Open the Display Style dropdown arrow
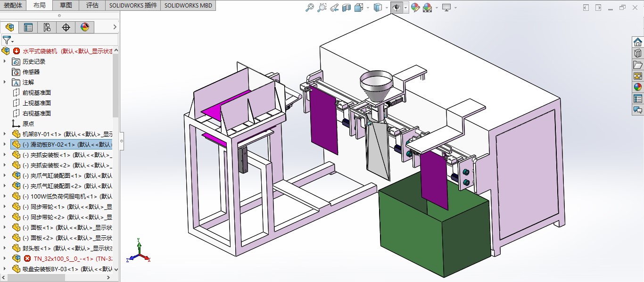Image resolution: width=644 pixels, height=282 pixels. point(386,8)
